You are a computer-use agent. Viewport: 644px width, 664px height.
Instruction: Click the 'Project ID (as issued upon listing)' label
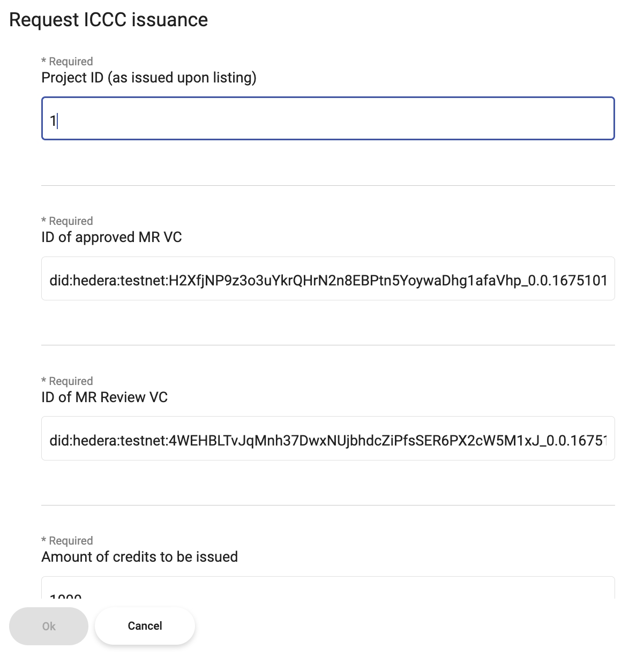(x=149, y=78)
